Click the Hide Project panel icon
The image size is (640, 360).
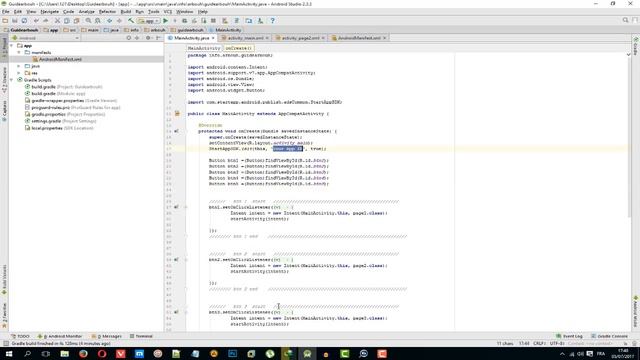point(158,38)
